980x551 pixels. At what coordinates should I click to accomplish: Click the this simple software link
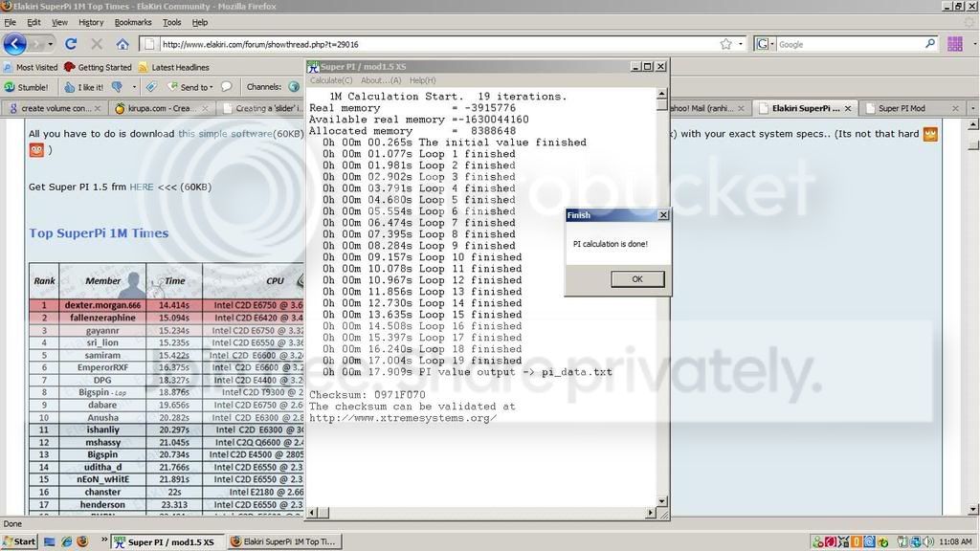pyautogui.click(x=226, y=134)
